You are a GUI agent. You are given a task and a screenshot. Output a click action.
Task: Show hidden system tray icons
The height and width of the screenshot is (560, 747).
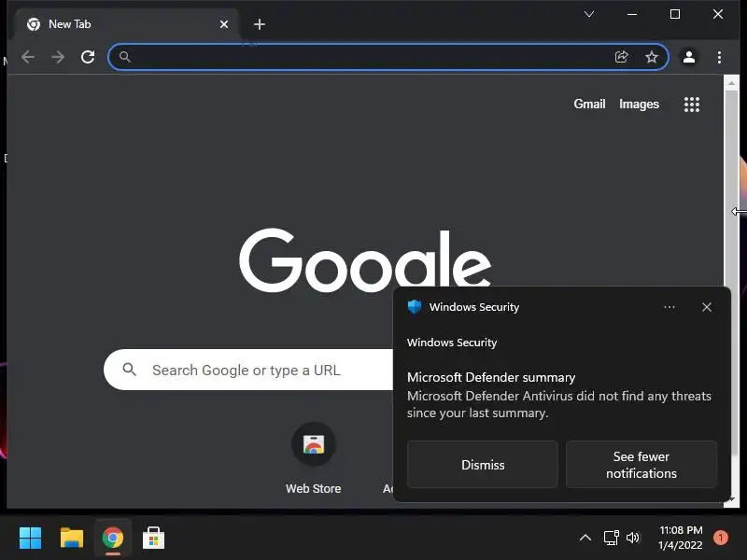click(x=585, y=538)
